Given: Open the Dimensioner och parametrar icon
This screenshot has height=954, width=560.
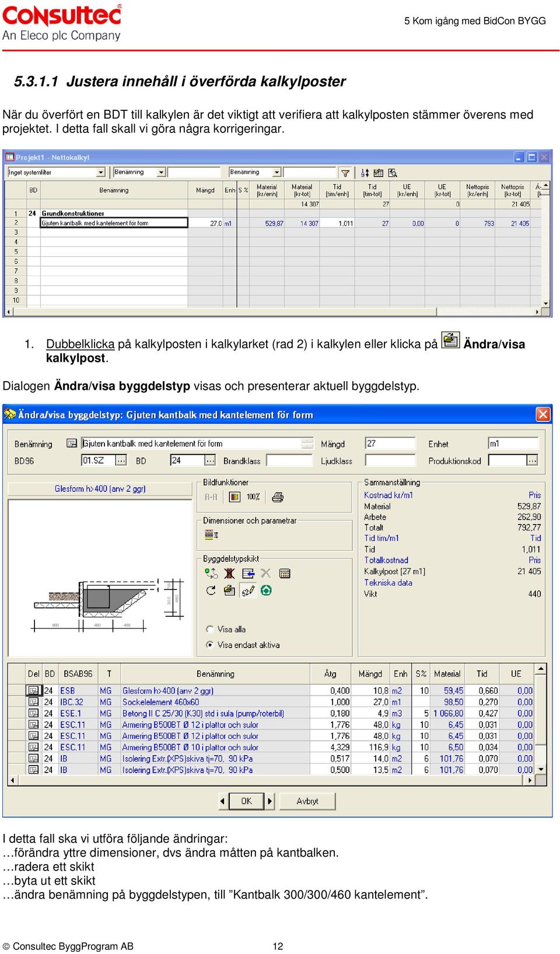Looking at the screenshot, I should pyautogui.click(x=211, y=534).
